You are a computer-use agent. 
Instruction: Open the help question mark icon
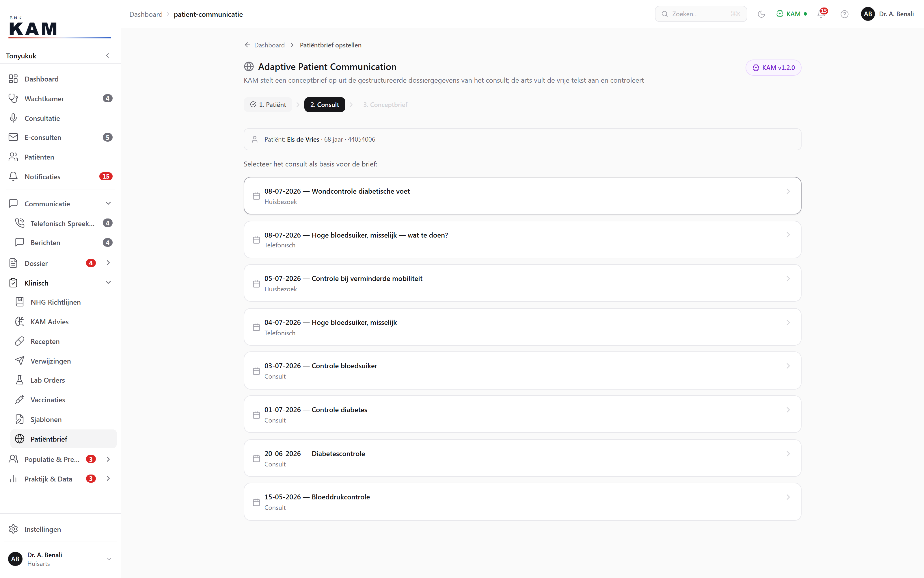coord(845,14)
